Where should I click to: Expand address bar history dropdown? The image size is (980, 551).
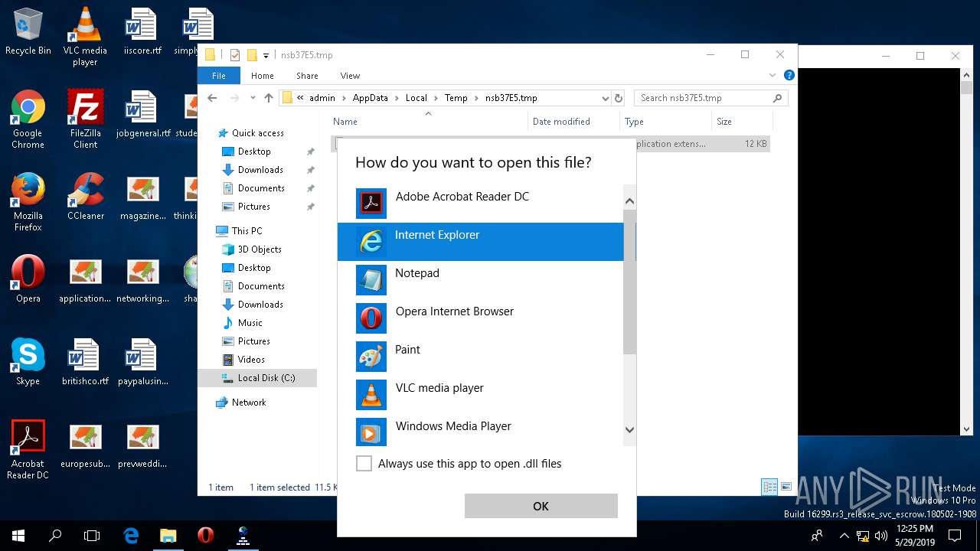pyautogui.click(x=605, y=98)
